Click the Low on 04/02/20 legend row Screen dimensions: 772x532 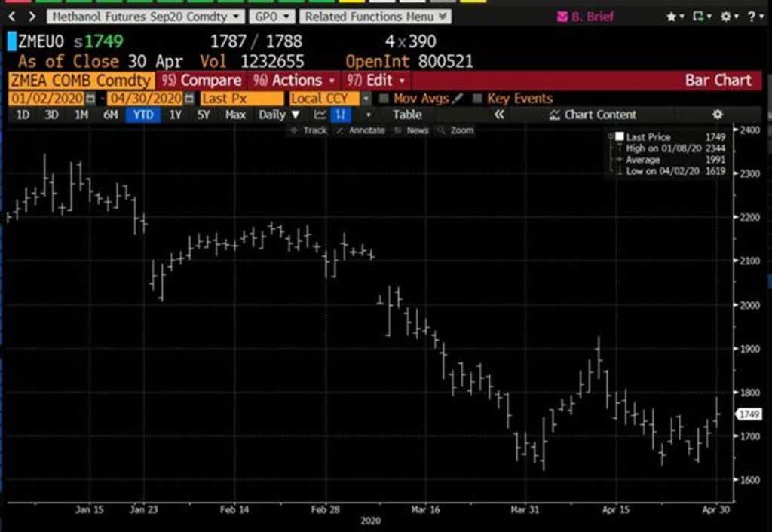(670, 171)
